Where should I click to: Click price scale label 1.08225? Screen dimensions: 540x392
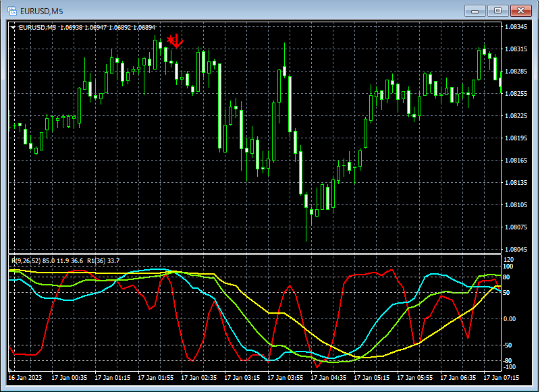pos(516,116)
